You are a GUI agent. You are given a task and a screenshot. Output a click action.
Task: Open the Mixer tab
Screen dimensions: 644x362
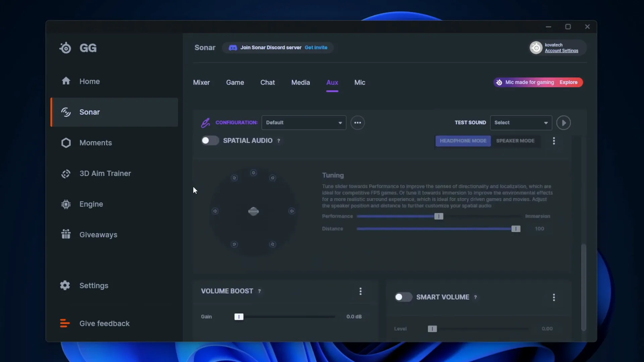[201, 82]
